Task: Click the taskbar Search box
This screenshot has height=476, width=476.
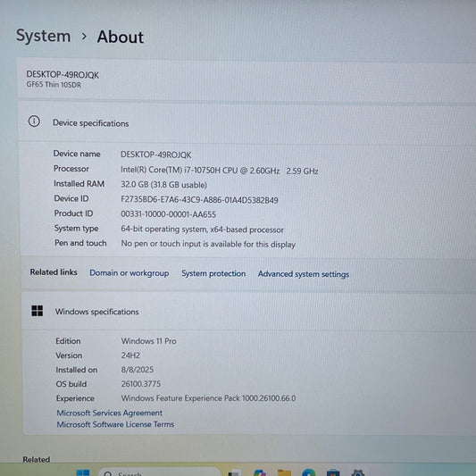Action: 159,472
